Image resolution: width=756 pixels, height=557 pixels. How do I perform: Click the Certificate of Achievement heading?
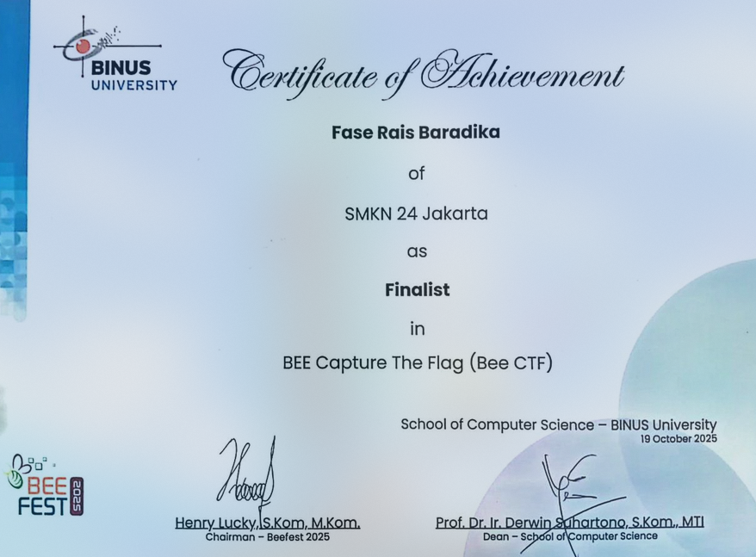coord(424,74)
